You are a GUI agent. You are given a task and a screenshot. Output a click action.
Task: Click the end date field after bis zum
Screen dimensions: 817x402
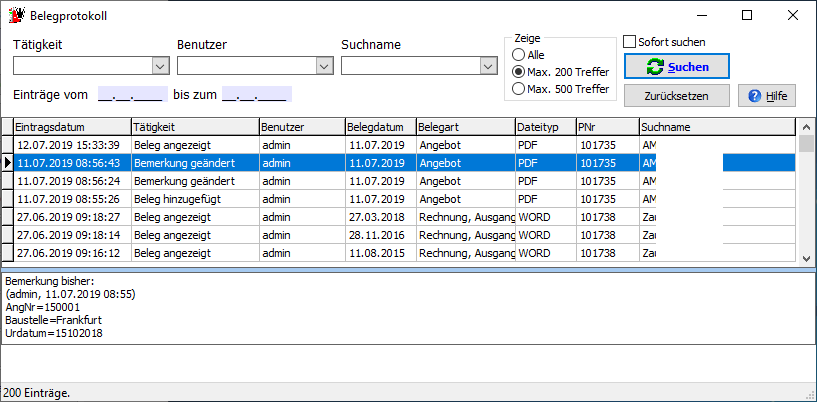point(256,95)
